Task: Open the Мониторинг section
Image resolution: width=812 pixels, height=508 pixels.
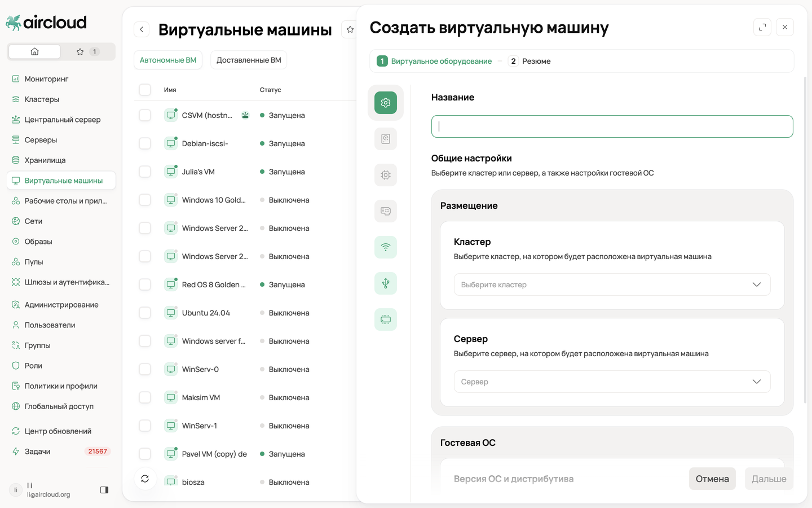Action: [61, 79]
